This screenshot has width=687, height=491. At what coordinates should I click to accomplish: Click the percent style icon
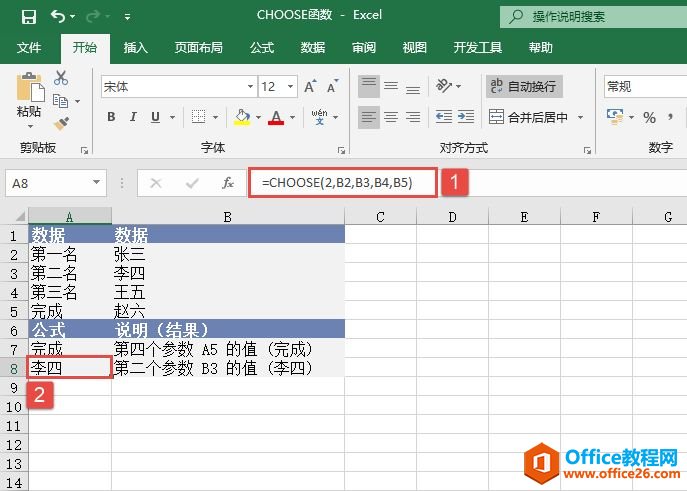pyautogui.click(x=649, y=117)
